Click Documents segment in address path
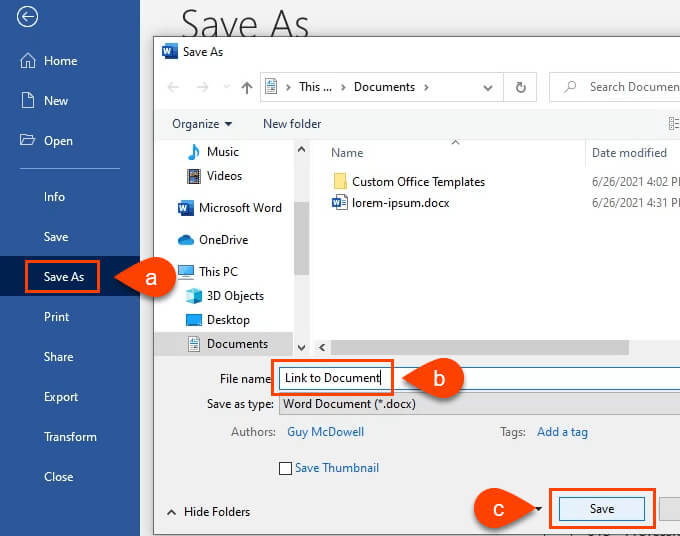This screenshot has width=680, height=536. point(384,87)
